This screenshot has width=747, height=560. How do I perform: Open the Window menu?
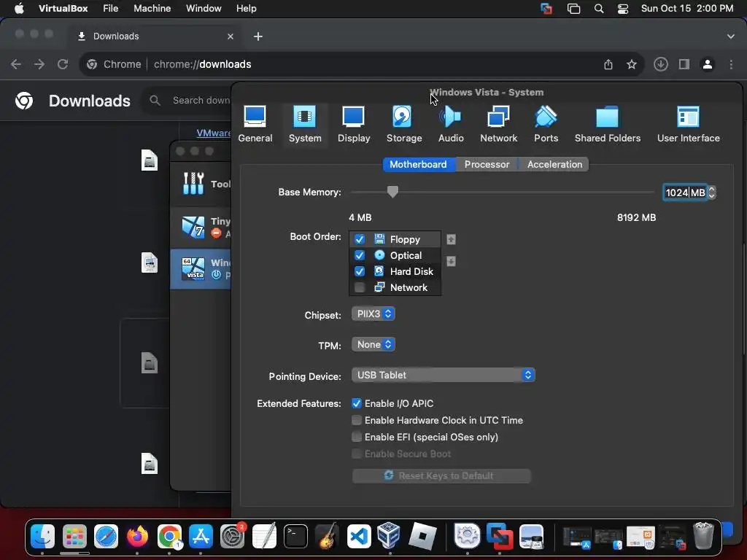(x=204, y=9)
